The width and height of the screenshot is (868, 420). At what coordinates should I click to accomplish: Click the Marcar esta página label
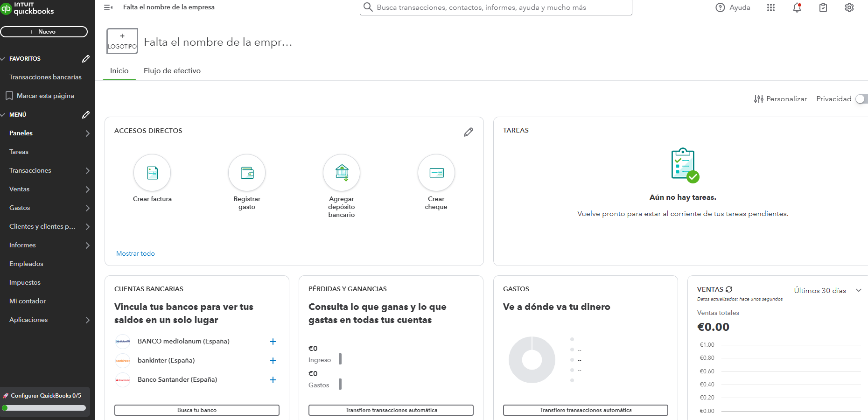click(45, 96)
